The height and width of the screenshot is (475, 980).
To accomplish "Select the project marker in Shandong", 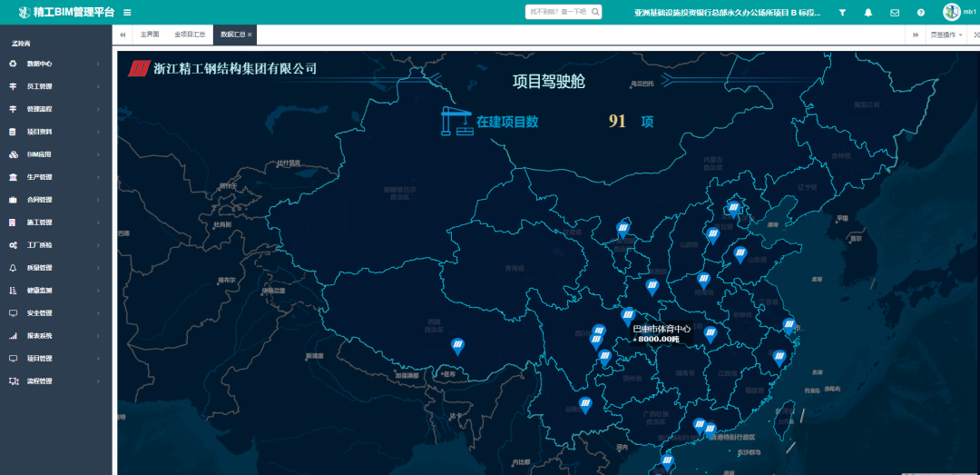I will 740,254.
